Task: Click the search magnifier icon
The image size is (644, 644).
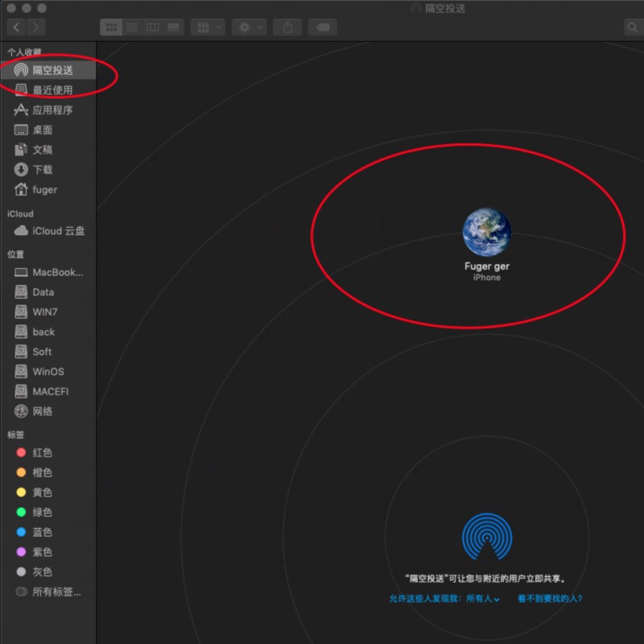Action: pos(633,27)
